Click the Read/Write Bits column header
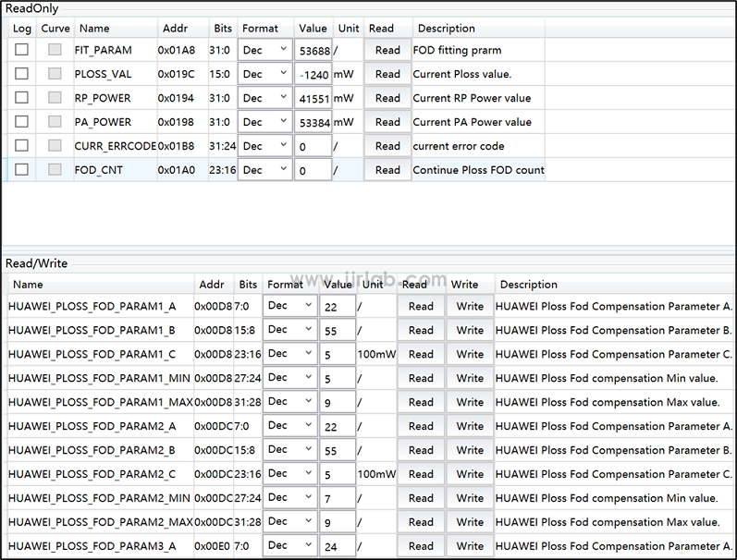The image size is (737, 560). [248, 285]
